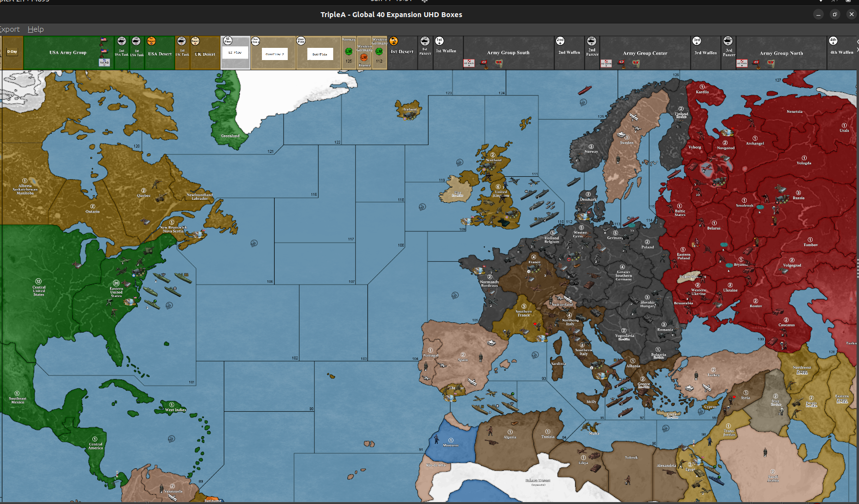
Task: Select the 3rd Waffen token
Action: (x=697, y=41)
